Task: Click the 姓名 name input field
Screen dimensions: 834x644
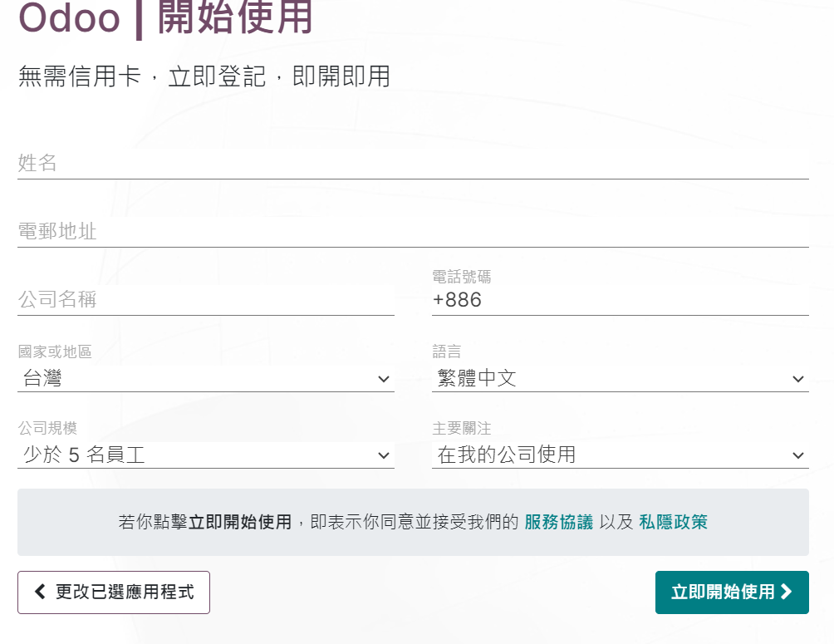Action: [x=413, y=163]
